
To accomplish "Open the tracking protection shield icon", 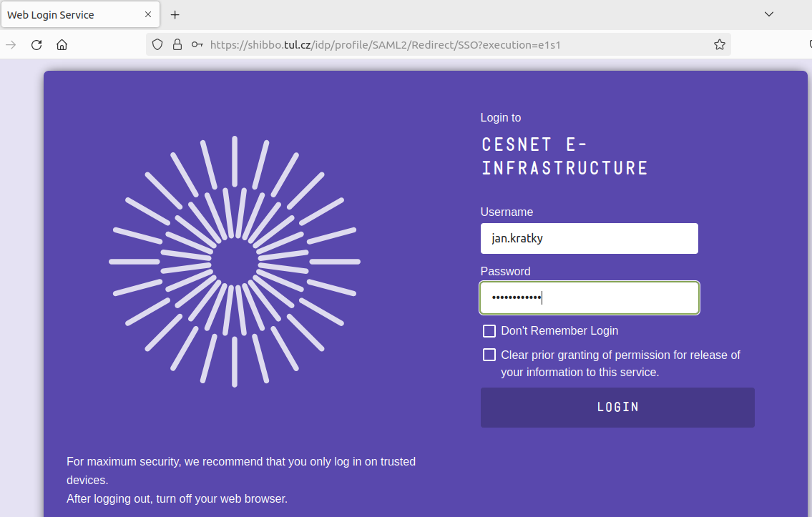I will tap(157, 45).
